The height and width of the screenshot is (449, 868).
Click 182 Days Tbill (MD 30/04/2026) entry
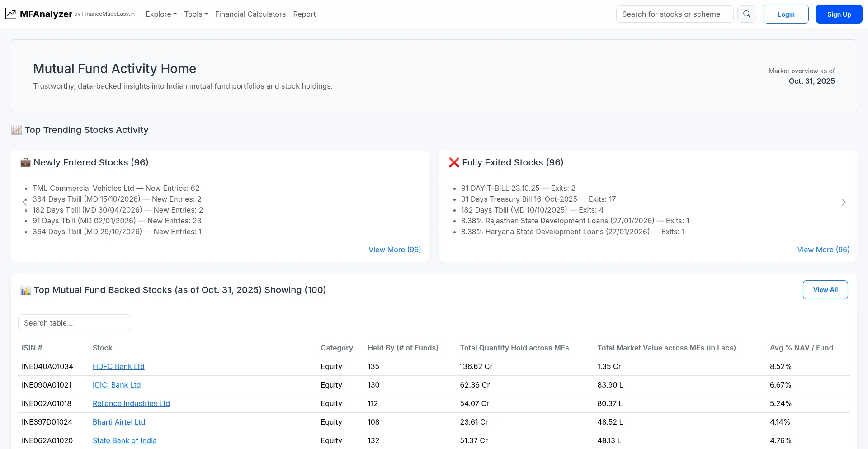click(118, 210)
